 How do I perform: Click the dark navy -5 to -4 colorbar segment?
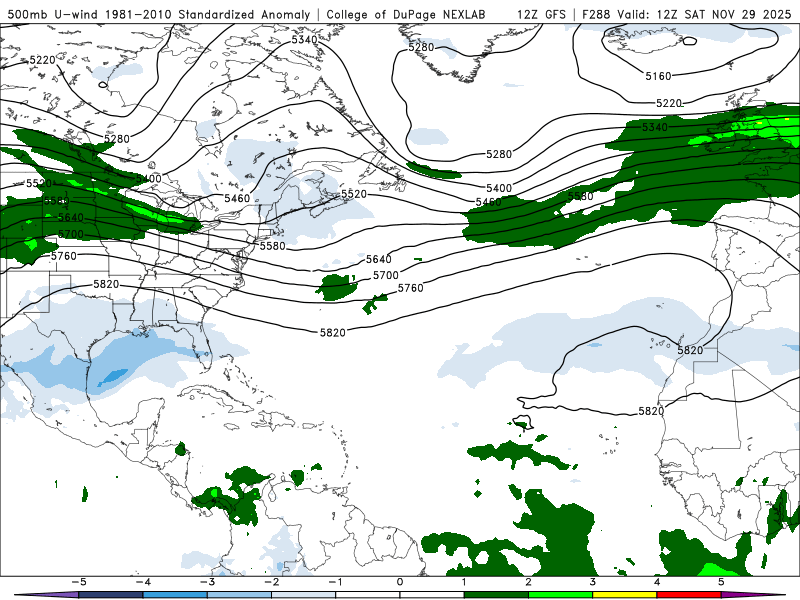(x=111, y=595)
